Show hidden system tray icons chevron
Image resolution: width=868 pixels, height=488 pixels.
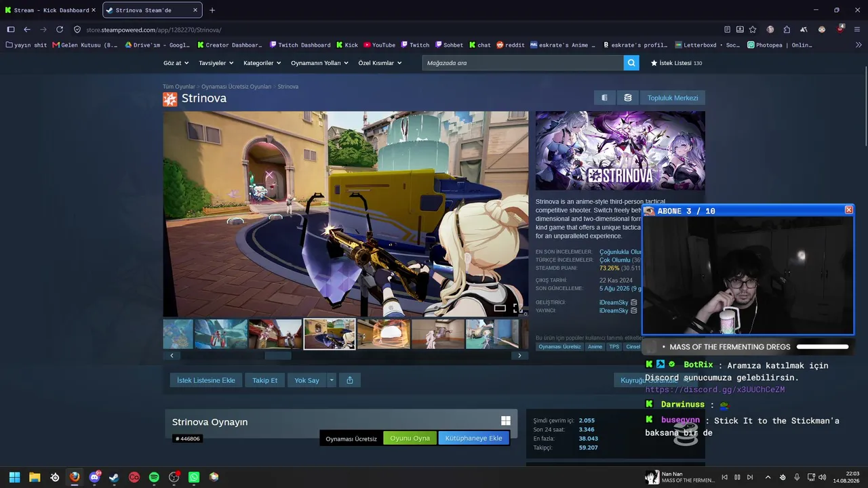(768, 477)
